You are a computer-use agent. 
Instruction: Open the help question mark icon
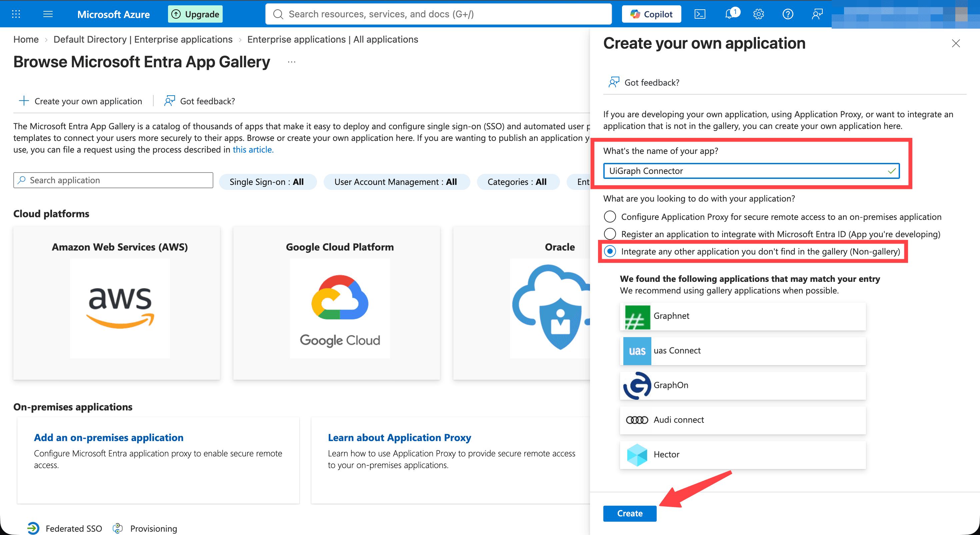coord(788,14)
